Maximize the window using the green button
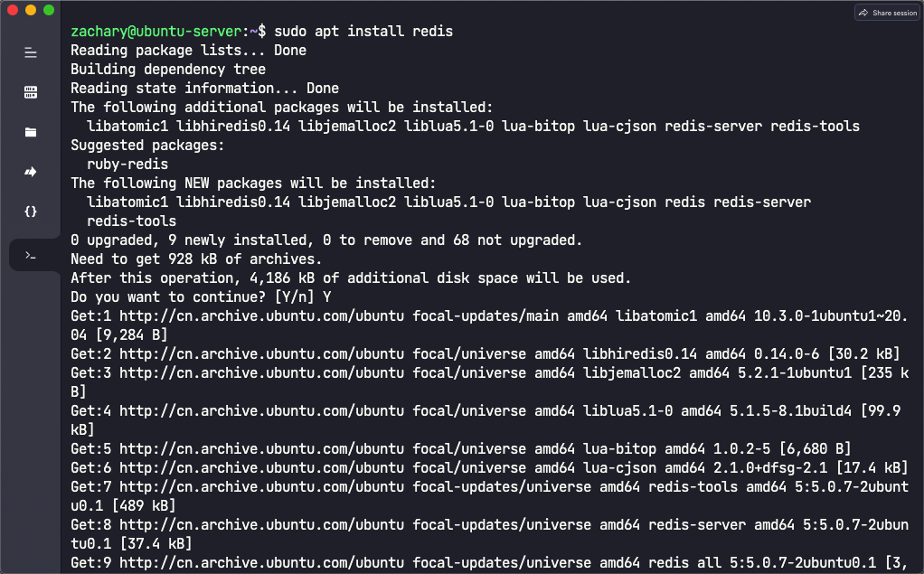924x574 pixels. pos(48,10)
